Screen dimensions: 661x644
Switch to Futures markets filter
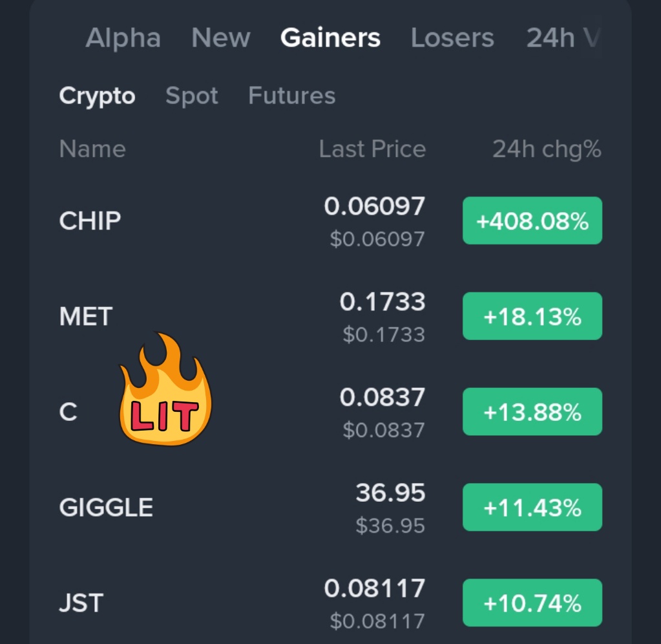tap(291, 96)
